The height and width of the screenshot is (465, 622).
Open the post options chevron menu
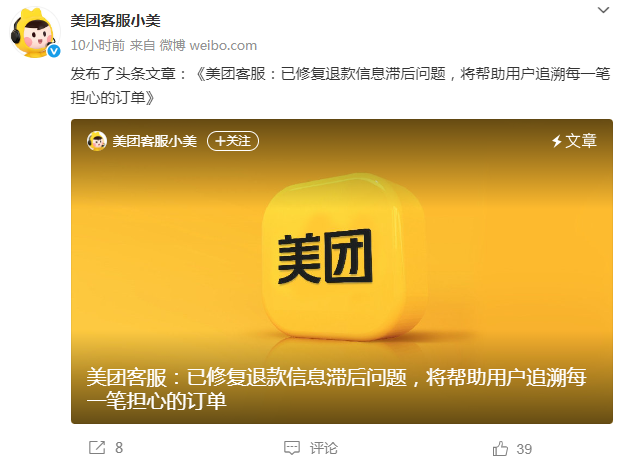pos(603,10)
